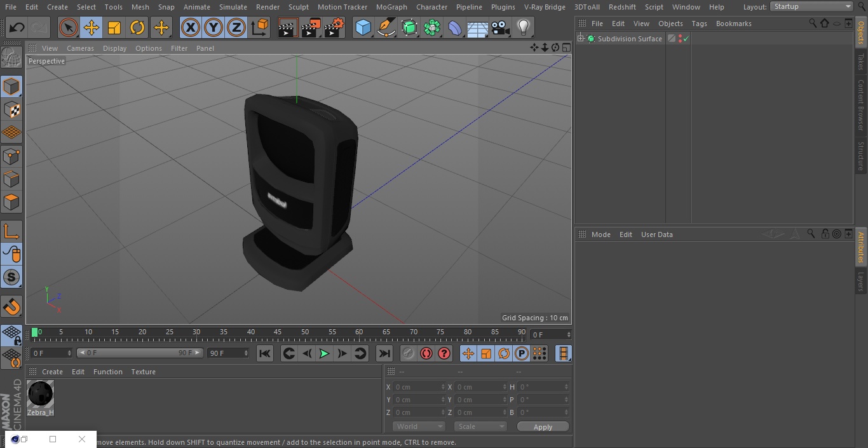
Task: Open Edit Render Settings
Action: (334, 27)
